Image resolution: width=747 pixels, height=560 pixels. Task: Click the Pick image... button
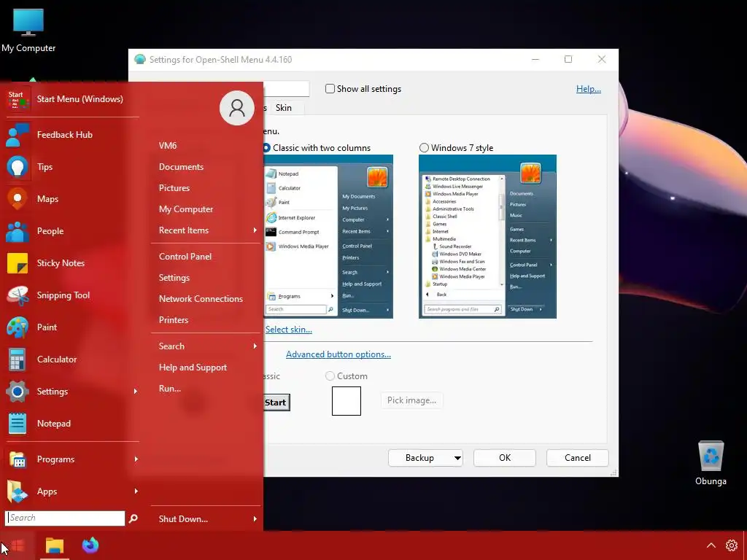click(411, 400)
